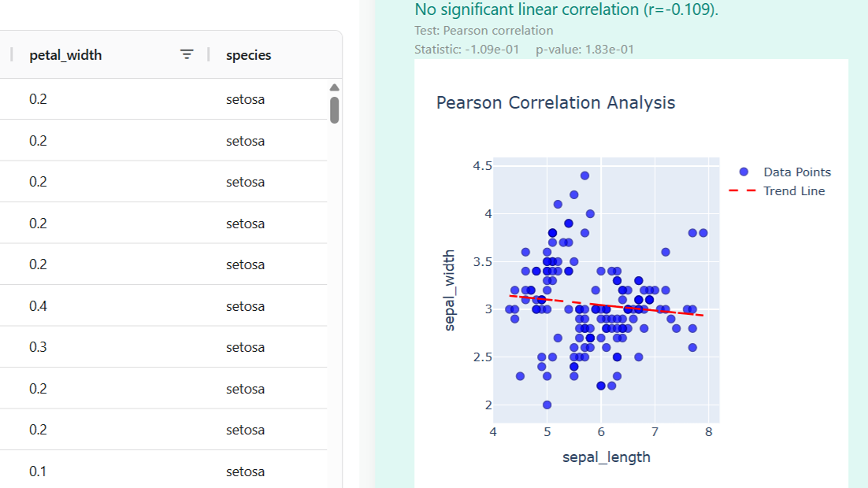Open the petal_width column filter menu icon
The width and height of the screenshot is (868, 488).
tap(187, 54)
